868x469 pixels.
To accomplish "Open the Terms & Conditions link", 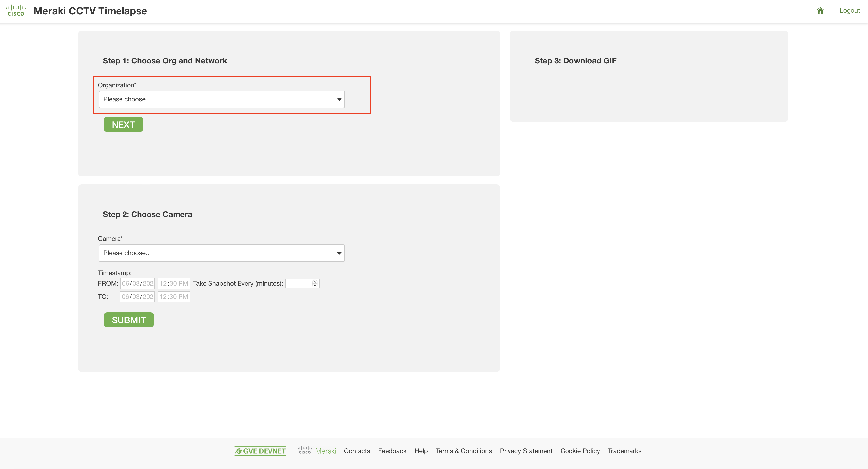I will pyautogui.click(x=463, y=451).
